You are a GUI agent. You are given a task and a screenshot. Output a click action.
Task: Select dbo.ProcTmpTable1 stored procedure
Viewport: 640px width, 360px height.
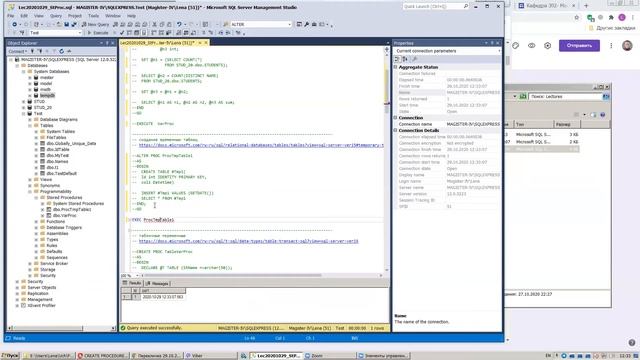click(x=72, y=209)
